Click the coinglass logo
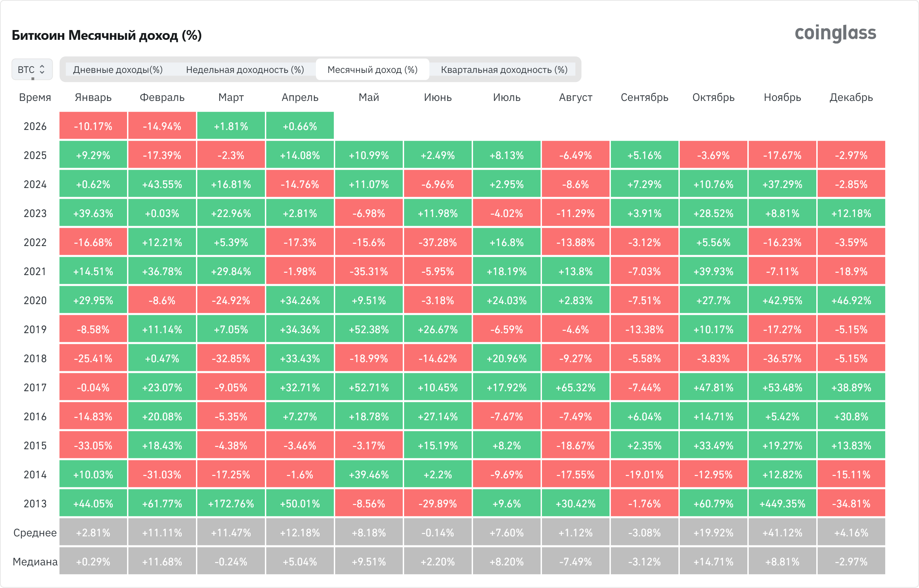The image size is (919, 588). (x=835, y=33)
